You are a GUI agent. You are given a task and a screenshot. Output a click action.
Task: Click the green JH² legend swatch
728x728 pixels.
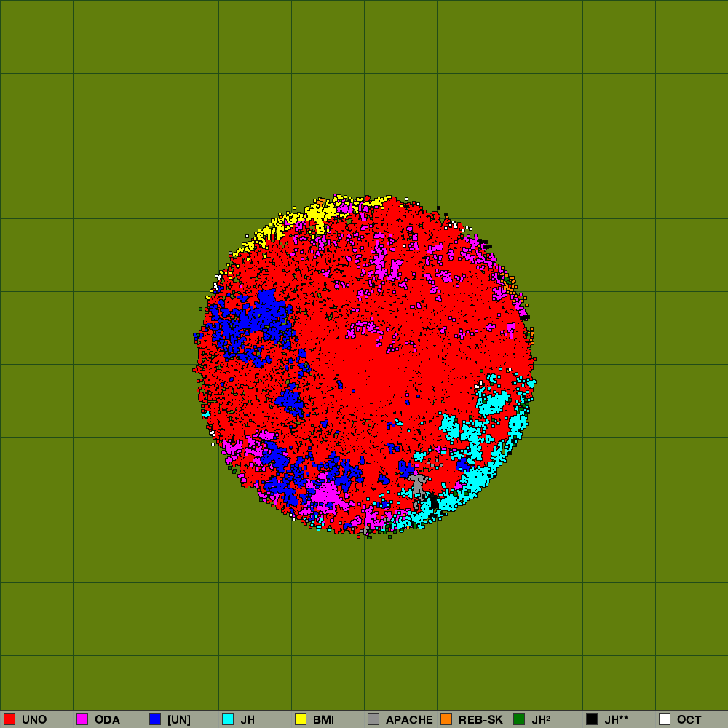pyautogui.click(x=519, y=719)
